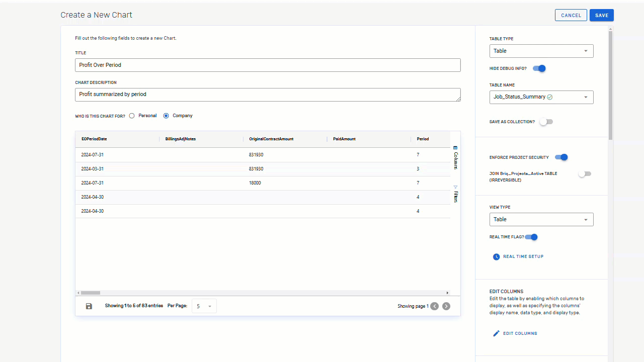Screen dimensions: 644x362
Task: Open Real Time Setup link
Action: click(523, 256)
